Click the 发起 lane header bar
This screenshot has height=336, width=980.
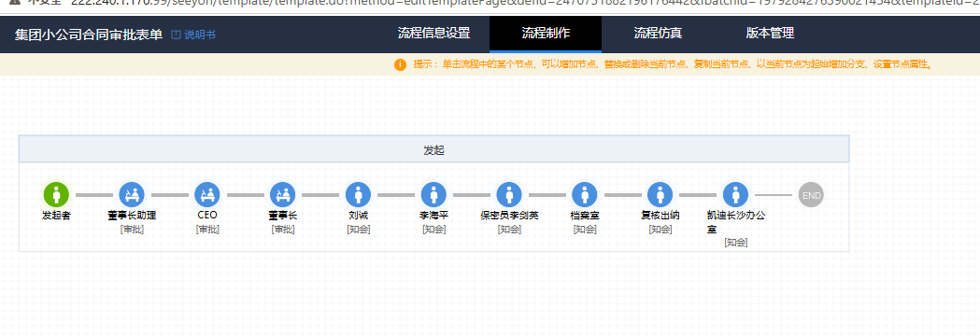[x=433, y=149]
